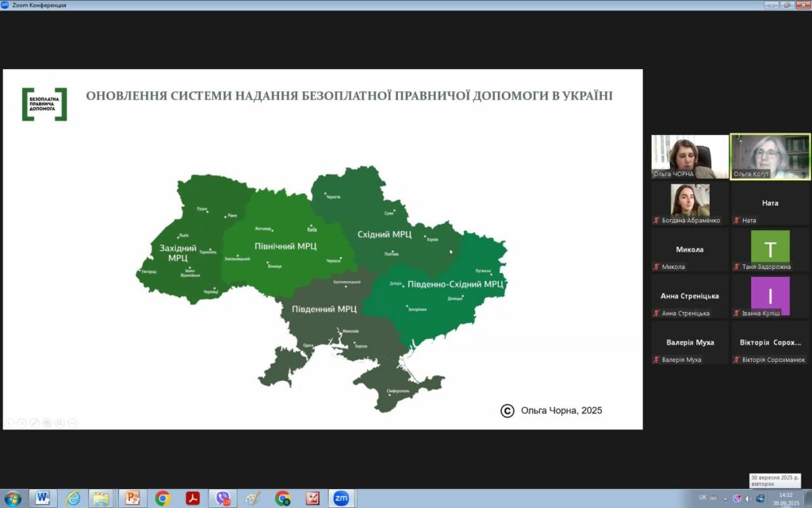812x508 pixels.
Task: Click Богдана Абраменко participant video
Action: (x=689, y=203)
